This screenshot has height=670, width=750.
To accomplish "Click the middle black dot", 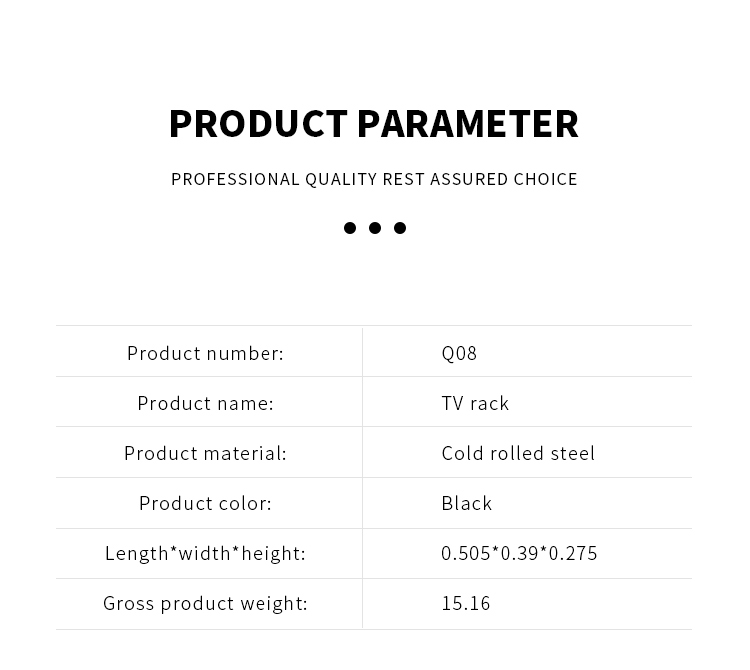I will coord(375,228).
